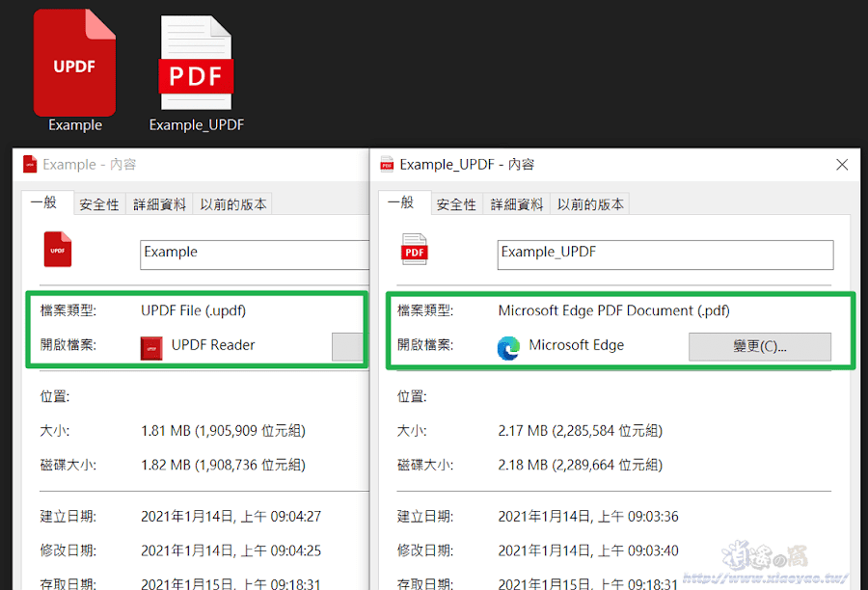Click the modified date 上午 09:04:25 value
The width and height of the screenshot is (868, 590).
point(231,550)
